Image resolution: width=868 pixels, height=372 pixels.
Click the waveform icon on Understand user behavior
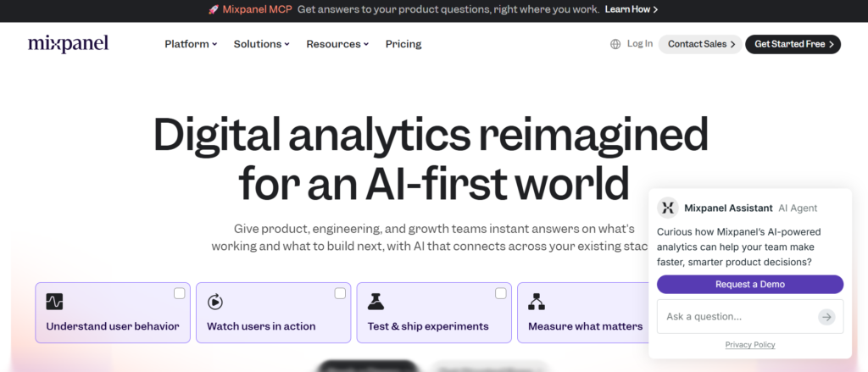pyautogui.click(x=54, y=301)
